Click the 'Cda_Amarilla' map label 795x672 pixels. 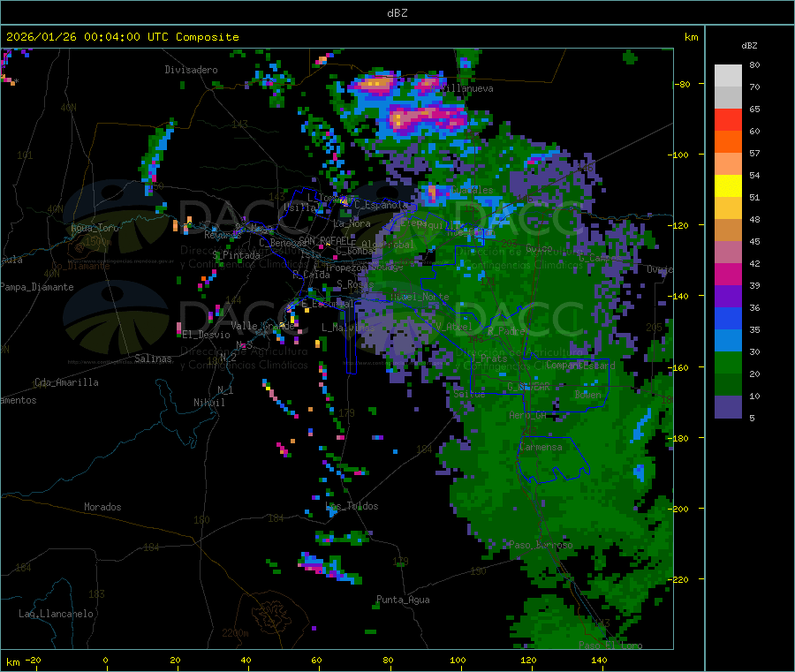[66, 382]
